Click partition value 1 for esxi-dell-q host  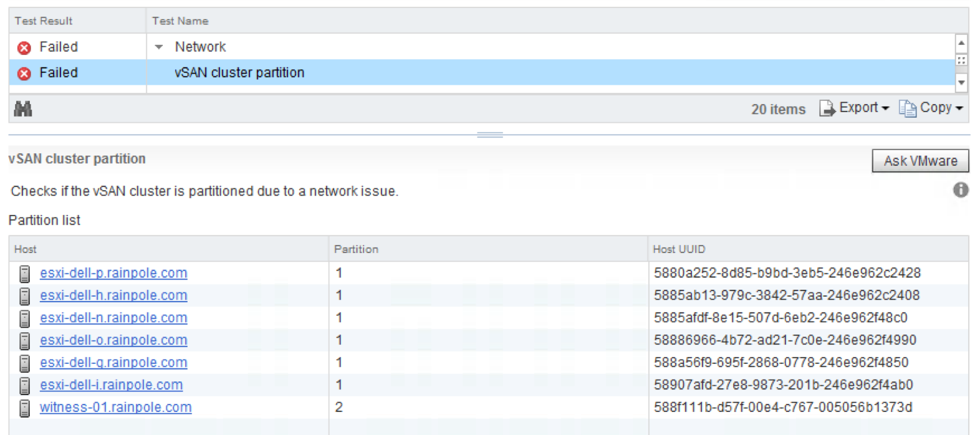339,363
